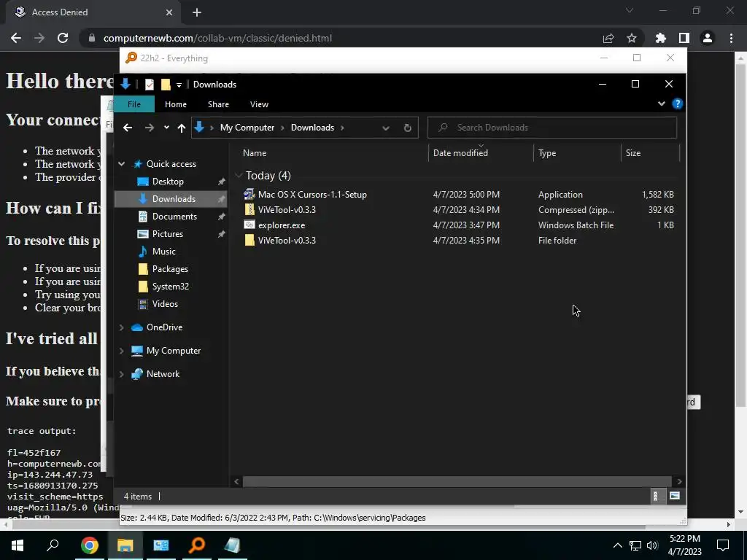The image size is (747, 560).
Task: Bookmark this page with star icon
Action: [631, 38]
